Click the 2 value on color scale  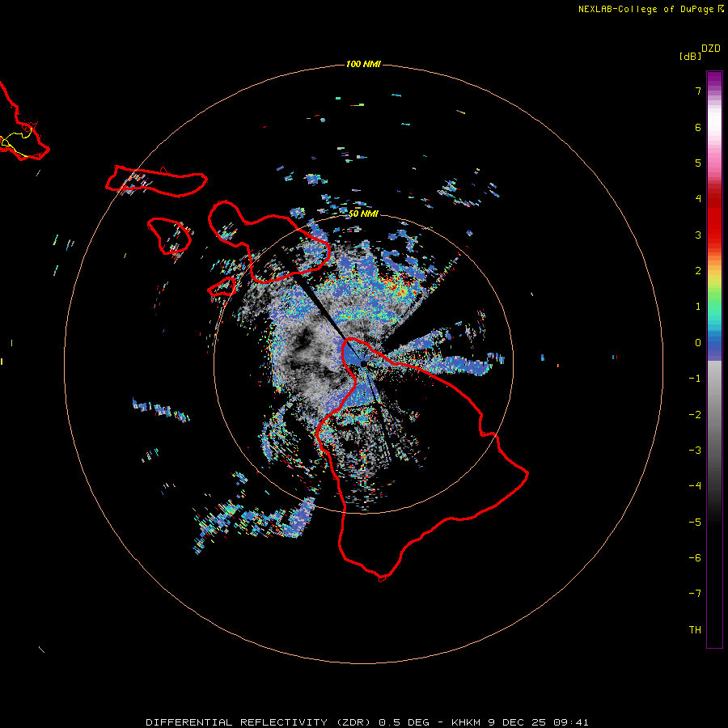click(698, 271)
